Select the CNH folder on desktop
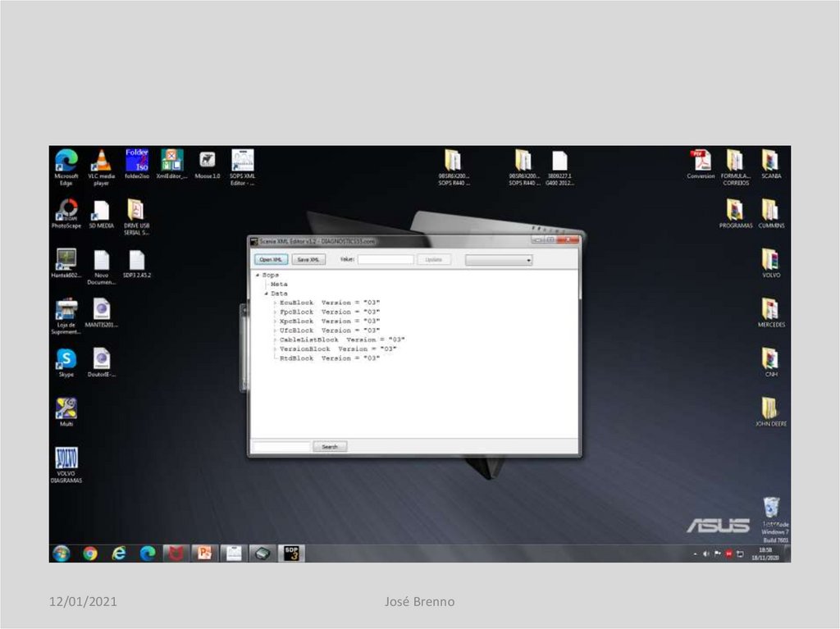The height and width of the screenshot is (629, 840). pyautogui.click(x=771, y=362)
